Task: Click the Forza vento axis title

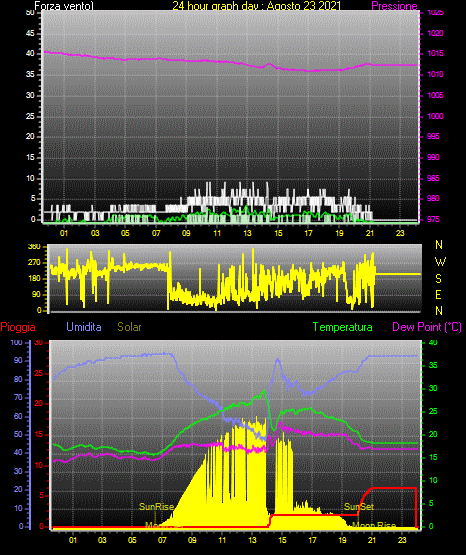Action: tap(64, 6)
